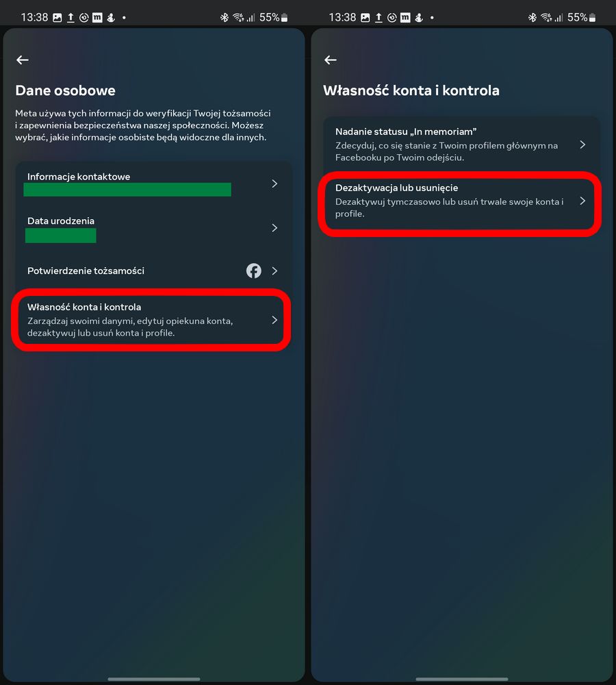Tap Wi-Fi icon in left phone status bar
Image resolution: width=616 pixels, height=685 pixels.
[x=238, y=18]
